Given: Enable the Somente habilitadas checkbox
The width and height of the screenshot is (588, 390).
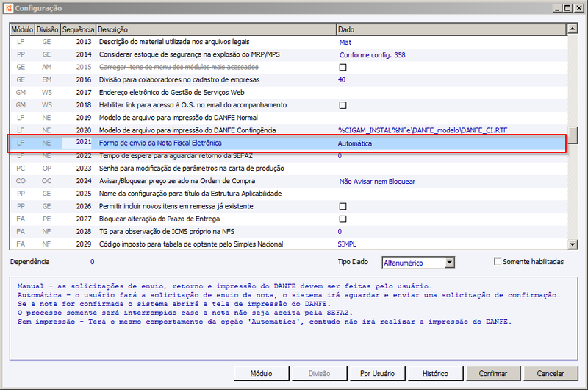Looking at the screenshot, I should (498, 261).
